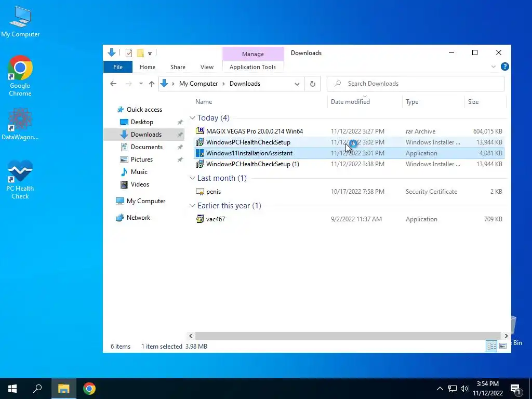Show hidden system tray icons
The width and height of the screenshot is (532, 399).
(x=440, y=389)
